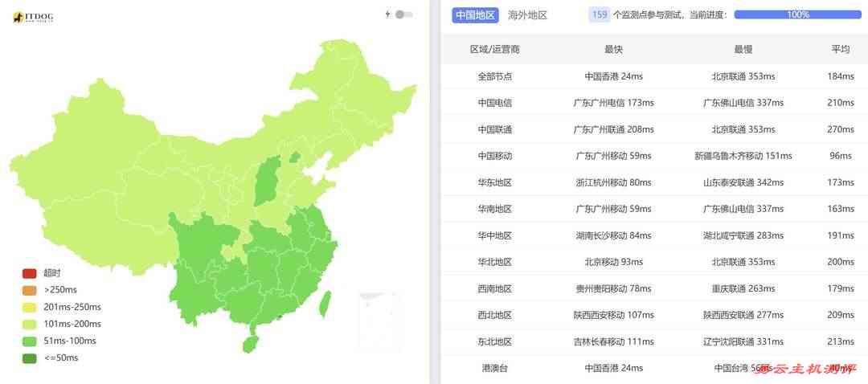Click the 平均 column header
The width and height of the screenshot is (868, 384).
[x=841, y=49]
